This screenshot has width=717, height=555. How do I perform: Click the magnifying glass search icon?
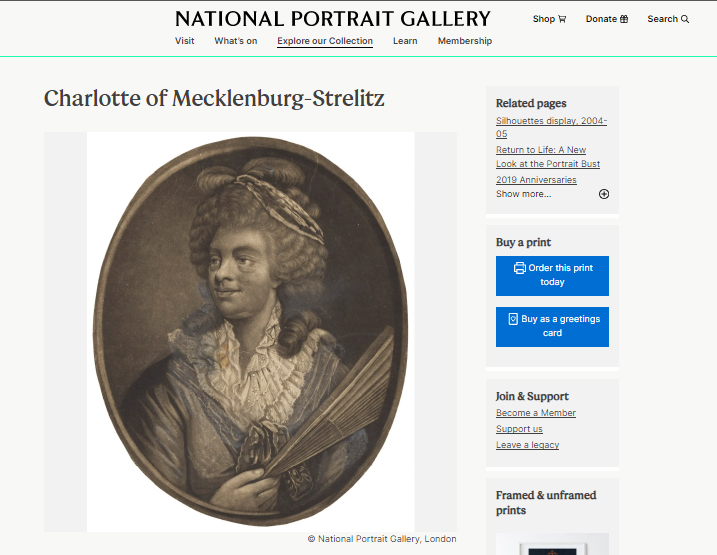click(x=685, y=19)
